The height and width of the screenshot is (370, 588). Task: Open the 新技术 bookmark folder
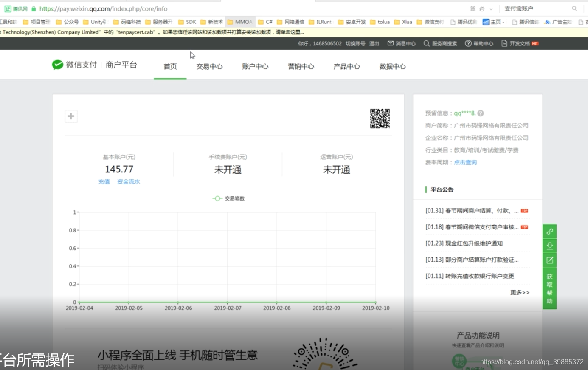click(211, 22)
